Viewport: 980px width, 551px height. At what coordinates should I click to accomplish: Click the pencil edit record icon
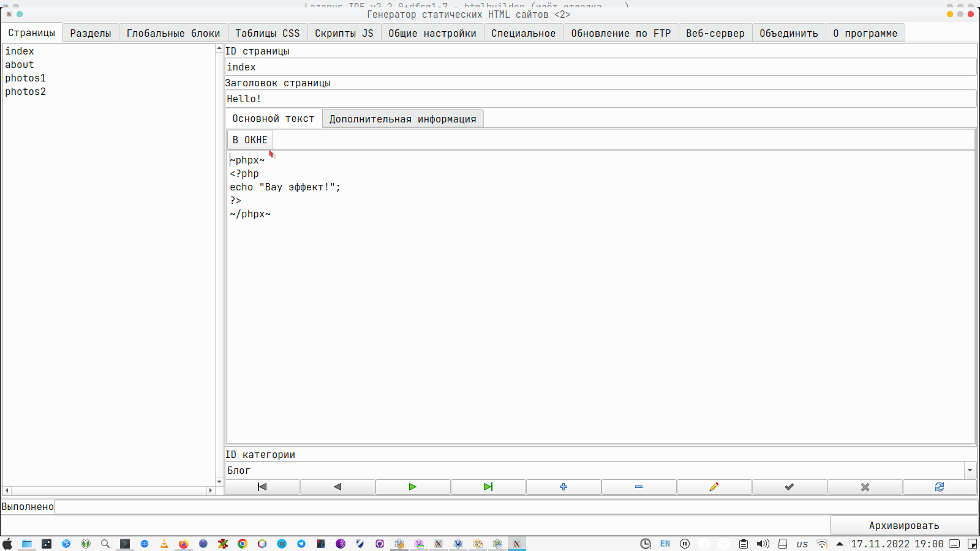(x=714, y=487)
